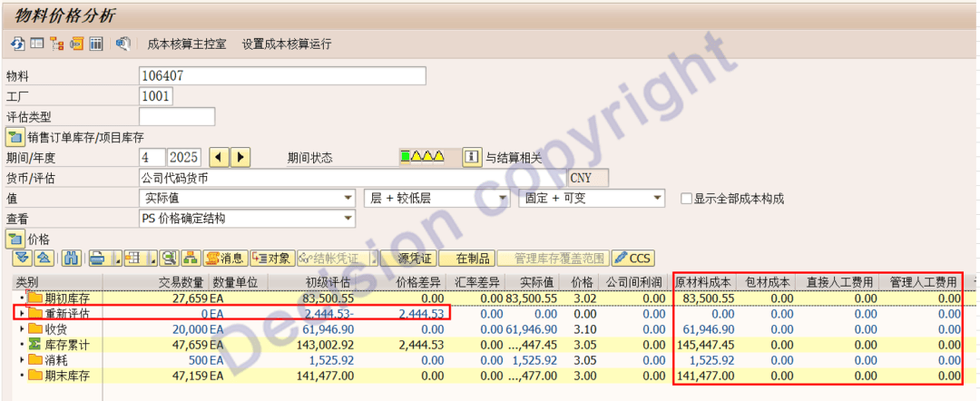Expand the 收货 tree row
Viewport: 980px width, 401px height.
[22, 328]
